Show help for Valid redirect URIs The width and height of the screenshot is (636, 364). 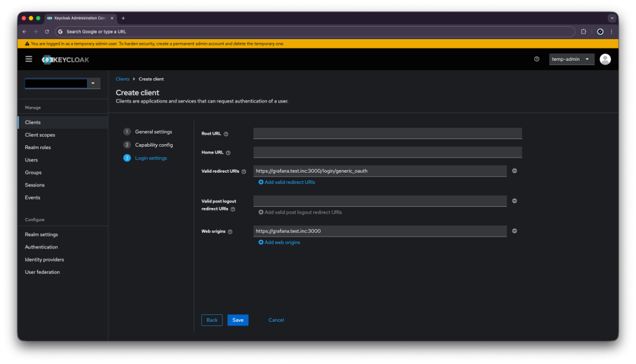tap(244, 171)
